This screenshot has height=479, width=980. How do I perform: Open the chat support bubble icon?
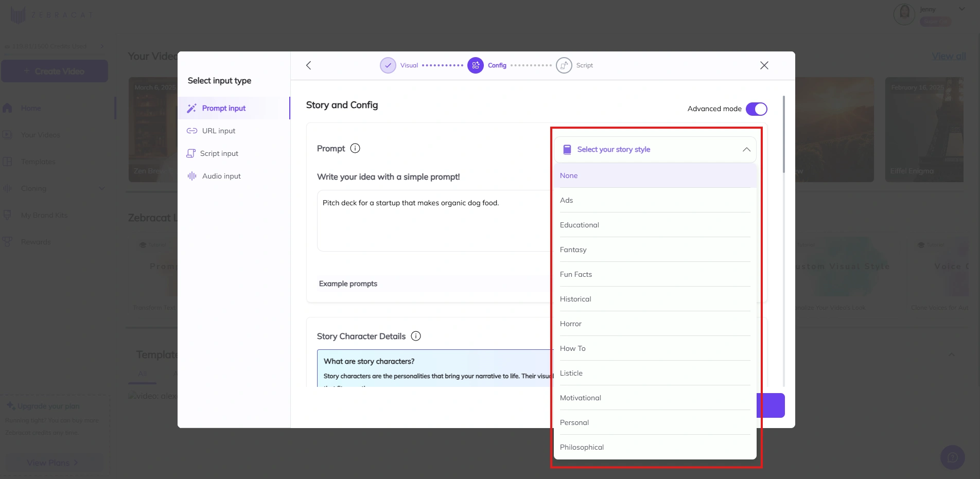953,457
